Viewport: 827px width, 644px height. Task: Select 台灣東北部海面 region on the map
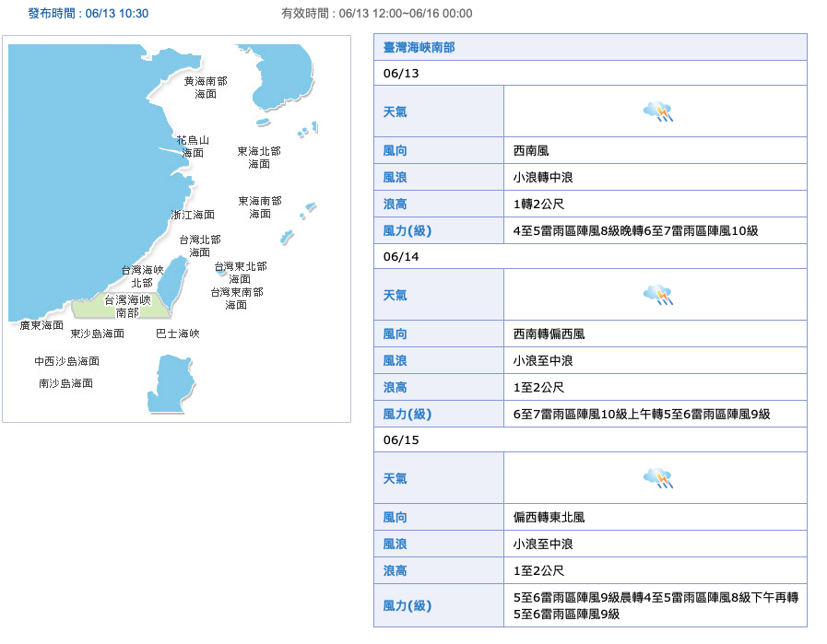[x=240, y=273]
